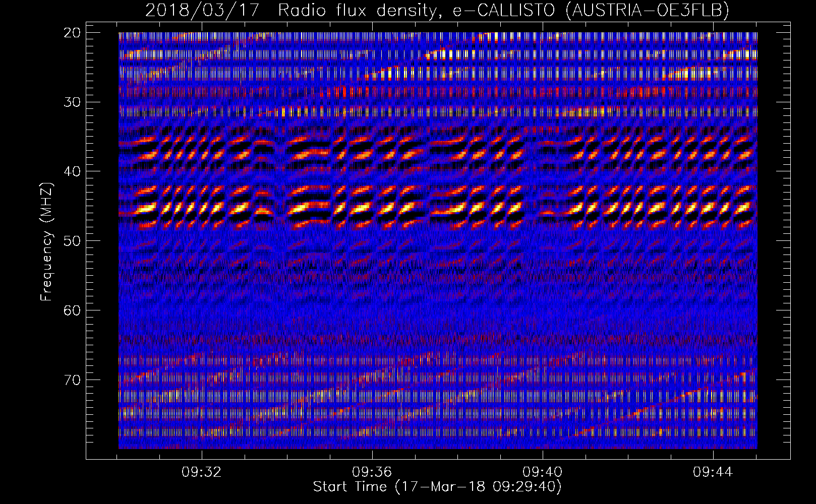Click the frequency tick label "50"
816x504 pixels.
73,241
